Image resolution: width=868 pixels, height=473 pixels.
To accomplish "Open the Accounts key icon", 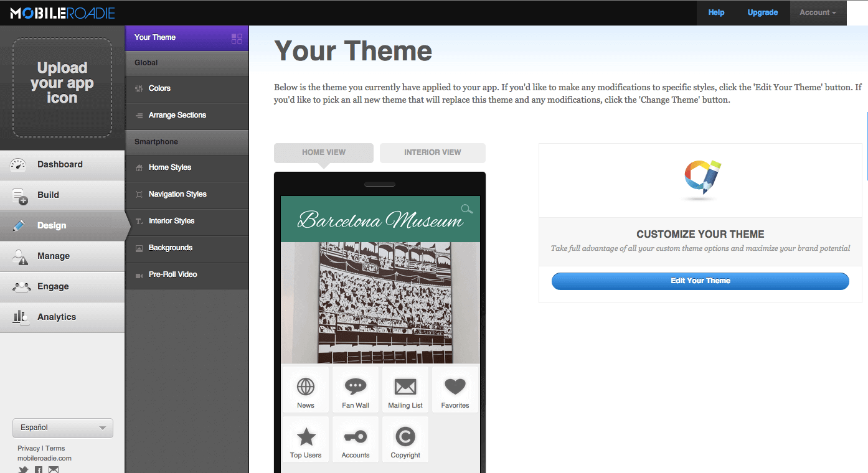I will (x=356, y=437).
